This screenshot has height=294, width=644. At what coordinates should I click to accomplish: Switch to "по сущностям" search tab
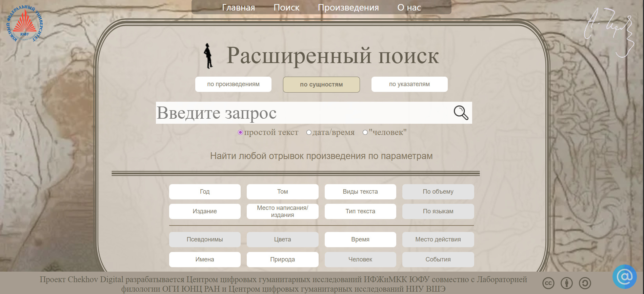[321, 84]
